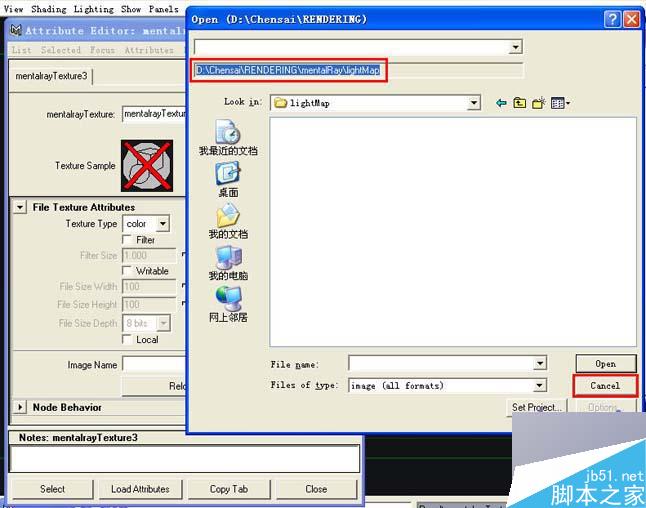Screen dimensions: 646x508
Task: Open the view menu icon in dialog
Action: 560,103
